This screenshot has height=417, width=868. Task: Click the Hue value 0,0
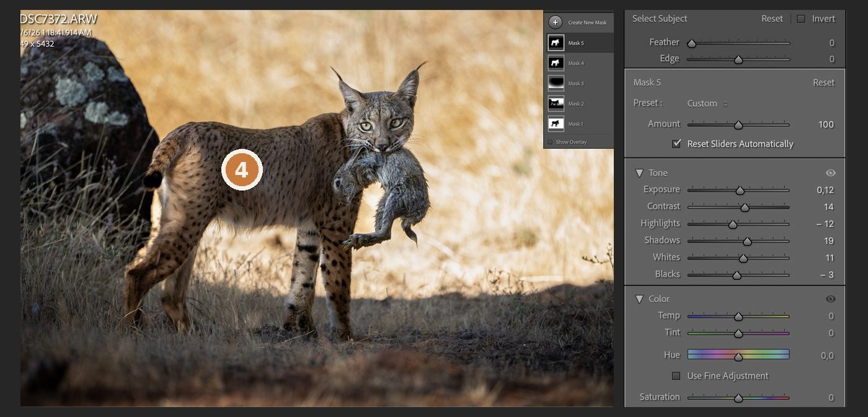coord(827,356)
